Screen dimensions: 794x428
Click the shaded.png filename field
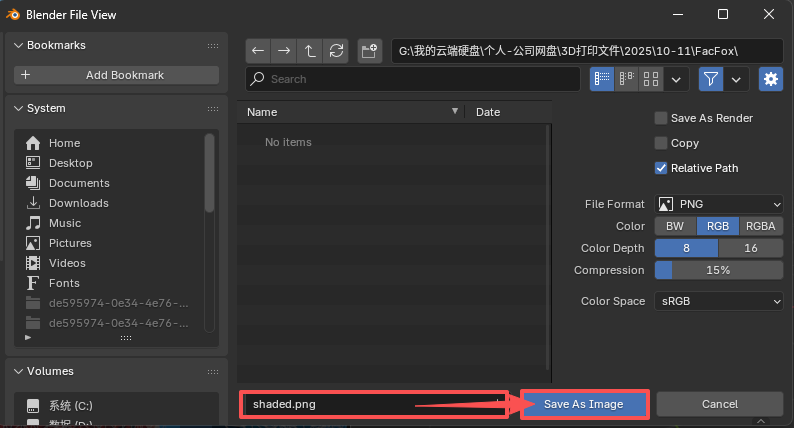(x=370, y=404)
